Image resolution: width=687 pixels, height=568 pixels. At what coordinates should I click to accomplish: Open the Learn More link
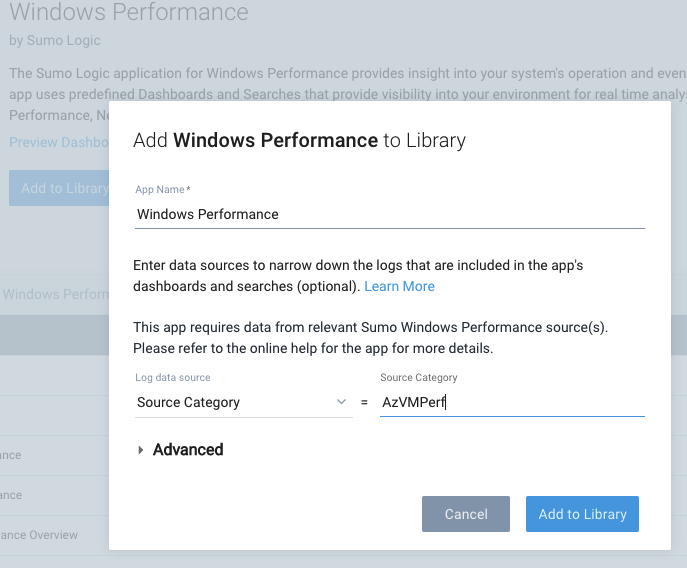tap(399, 287)
